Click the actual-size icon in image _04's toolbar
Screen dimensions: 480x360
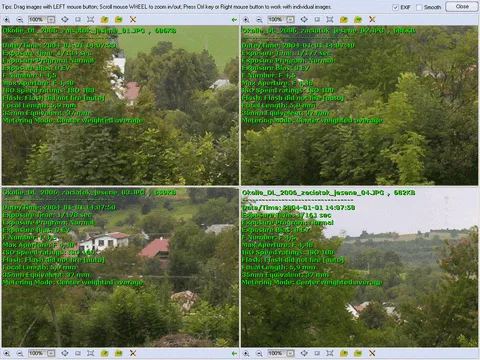(317, 353)
